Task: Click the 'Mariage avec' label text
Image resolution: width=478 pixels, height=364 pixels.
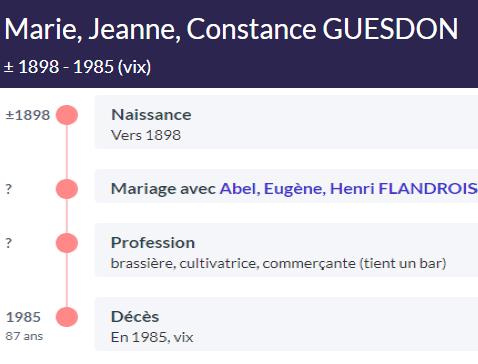Action: [x=163, y=189]
